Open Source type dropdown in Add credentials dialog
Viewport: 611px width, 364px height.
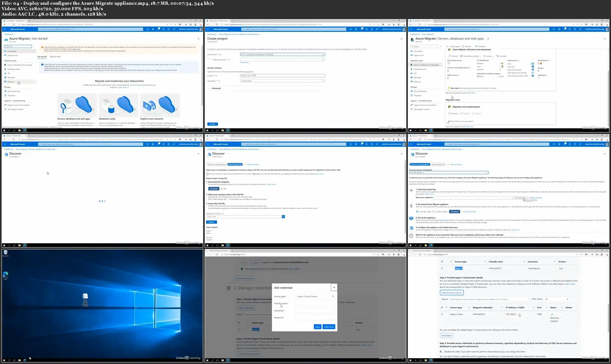[315, 296]
